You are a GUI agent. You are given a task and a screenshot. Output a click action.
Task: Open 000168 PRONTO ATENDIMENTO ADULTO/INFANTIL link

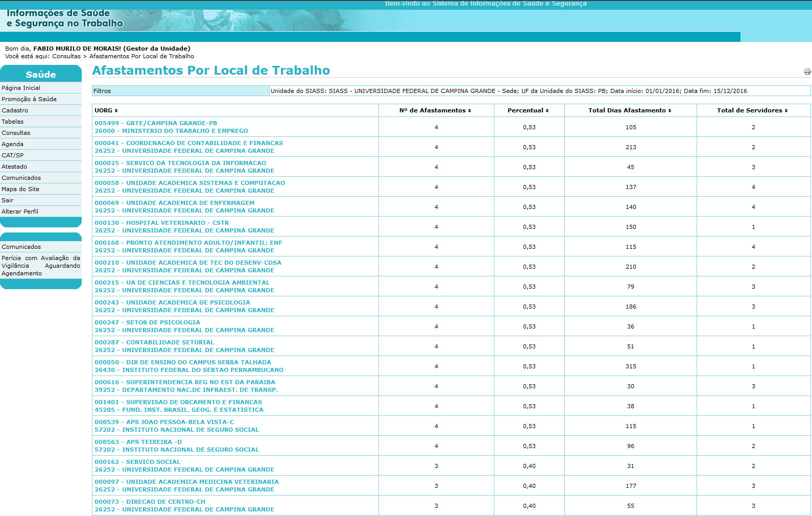click(188, 243)
